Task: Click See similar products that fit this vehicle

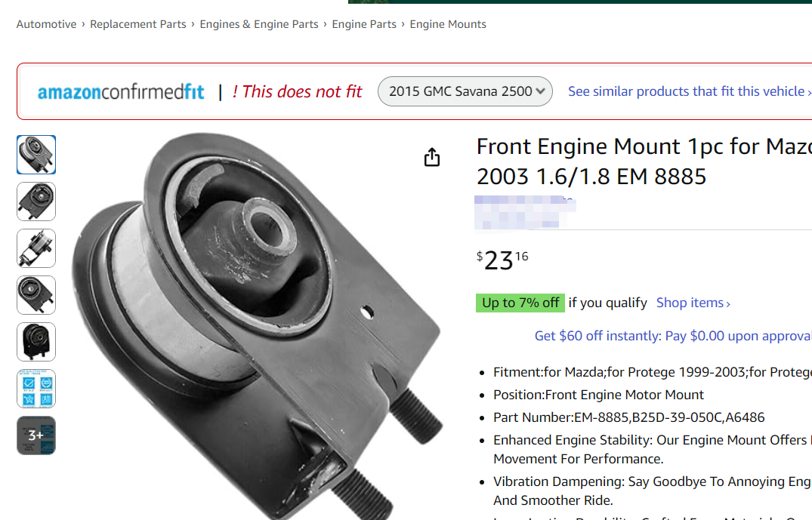Action: [689, 91]
